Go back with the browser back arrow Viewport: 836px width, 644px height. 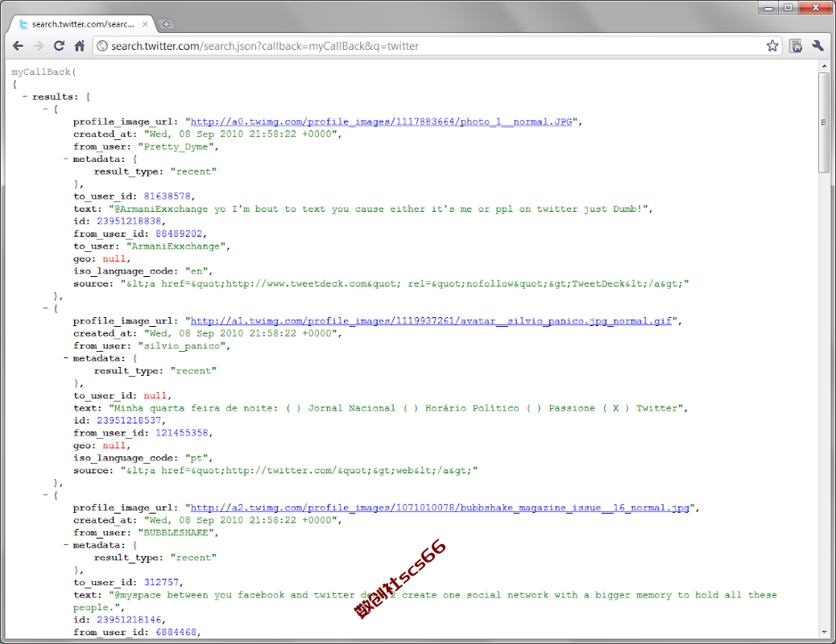coord(18,46)
